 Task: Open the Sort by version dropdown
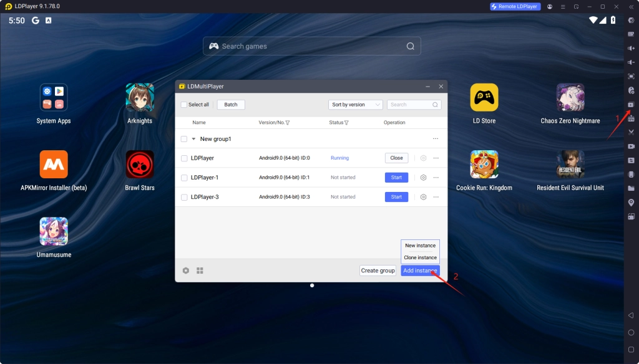(355, 105)
